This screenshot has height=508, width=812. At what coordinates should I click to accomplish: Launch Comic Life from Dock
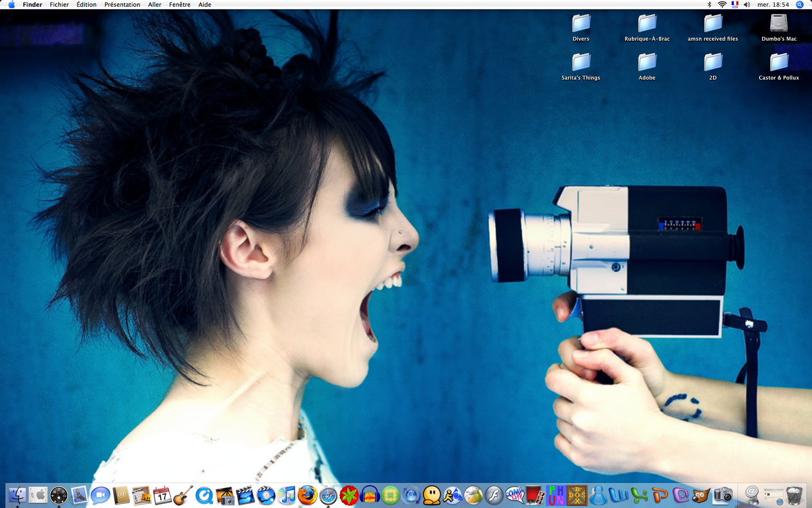[515, 494]
